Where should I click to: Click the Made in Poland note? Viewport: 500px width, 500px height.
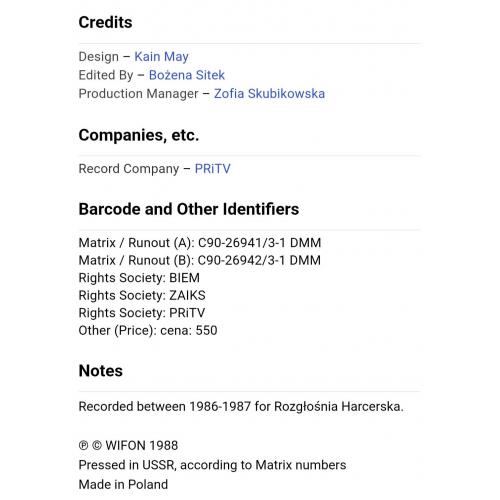point(123,484)
